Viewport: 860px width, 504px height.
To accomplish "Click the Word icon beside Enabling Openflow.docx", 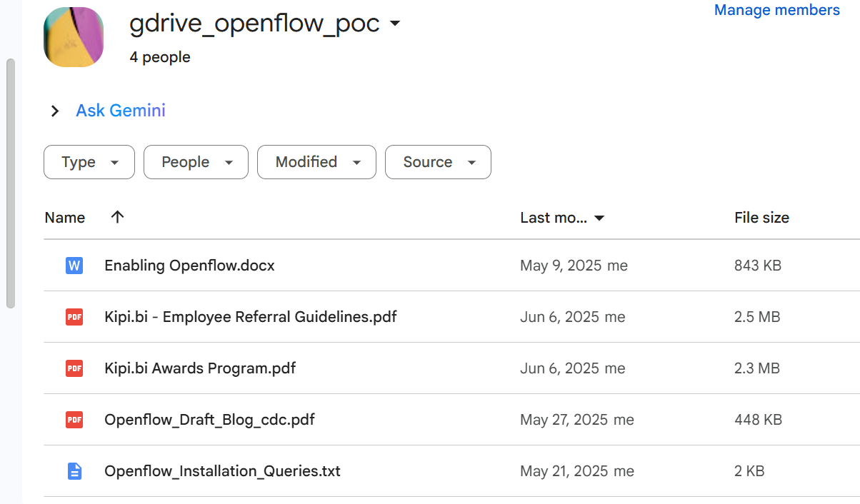I will coord(74,266).
